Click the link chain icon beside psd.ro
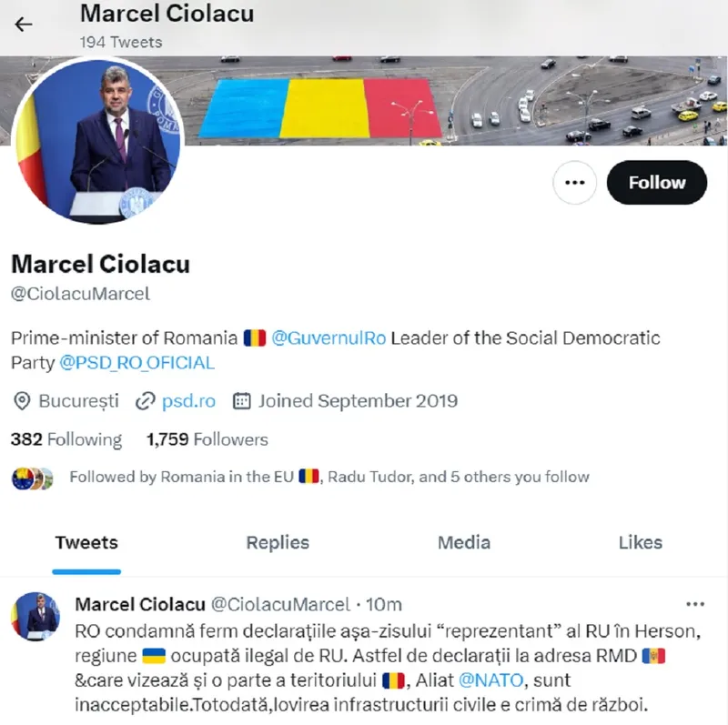The height and width of the screenshot is (725, 728). pos(145,401)
